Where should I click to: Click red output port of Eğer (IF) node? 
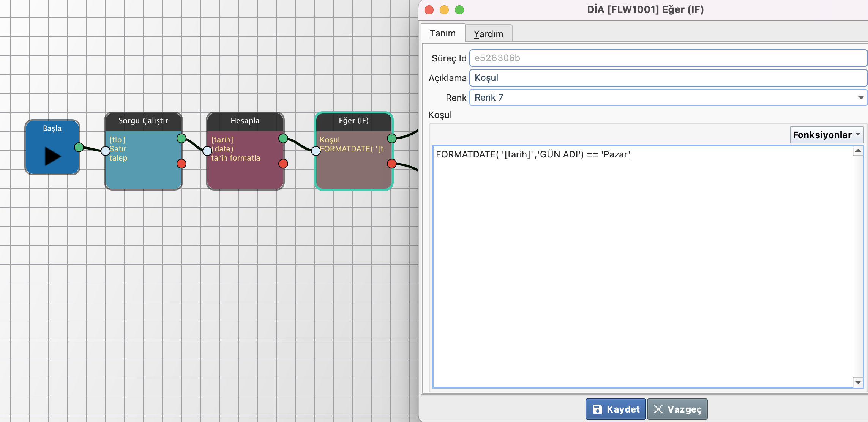(x=392, y=164)
